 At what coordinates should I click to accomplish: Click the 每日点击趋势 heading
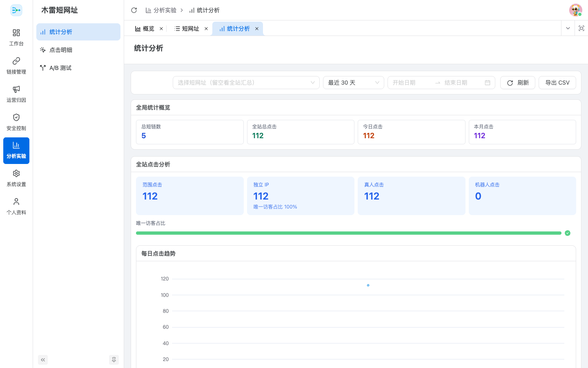158,254
